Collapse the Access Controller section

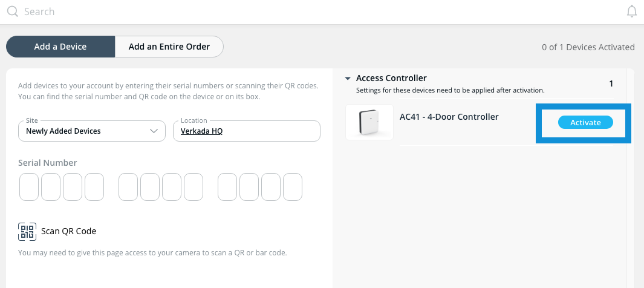pyautogui.click(x=348, y=79)
